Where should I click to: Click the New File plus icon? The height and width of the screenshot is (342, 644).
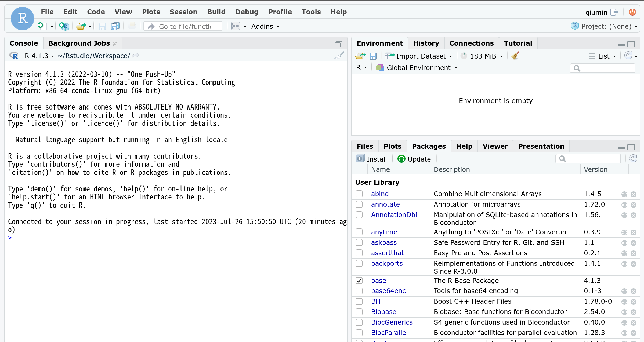tap(41, 26)
